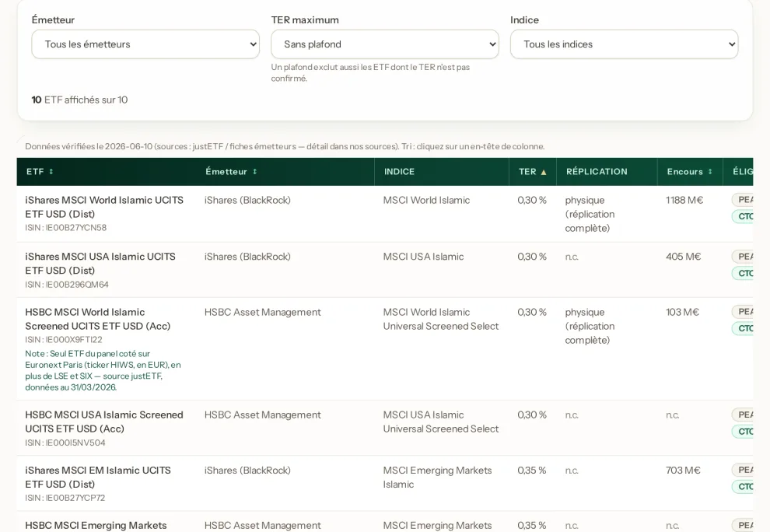Viewport: 770px width, 532px height.
Task: Select iShares MSCI World Islamic UCITS ETF row name
Action: click(104, 207)
